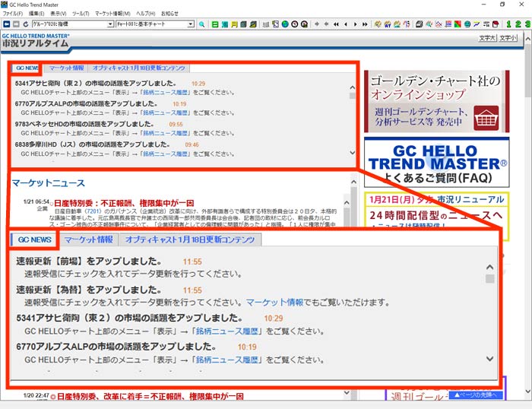Jump to first with double-left arrow icon
532x409 pixels.
[335, 24]
